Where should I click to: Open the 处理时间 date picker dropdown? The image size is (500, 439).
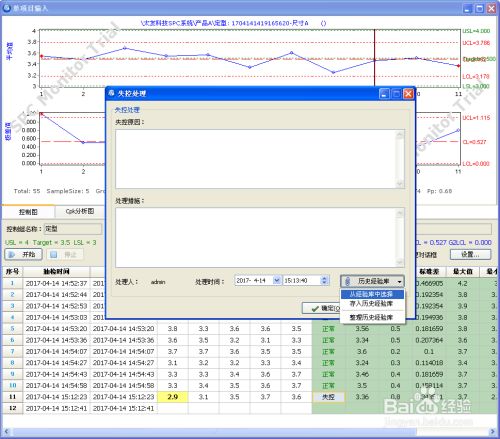[276, 280]
